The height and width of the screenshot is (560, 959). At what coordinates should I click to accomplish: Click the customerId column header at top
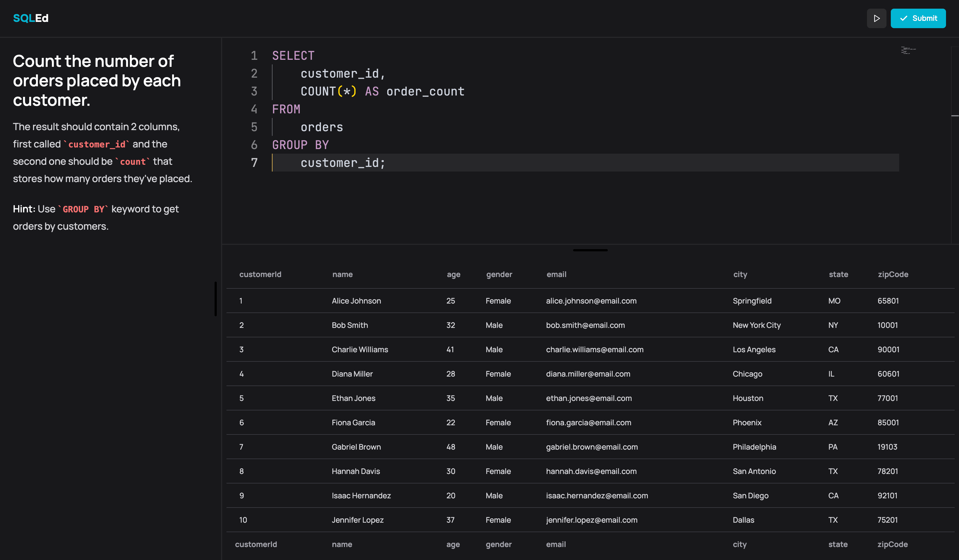260,274
